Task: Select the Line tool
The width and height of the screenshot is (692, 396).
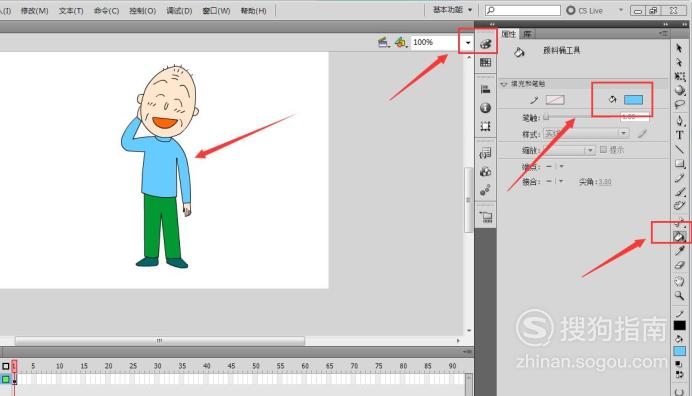Action: click(680, 149)
